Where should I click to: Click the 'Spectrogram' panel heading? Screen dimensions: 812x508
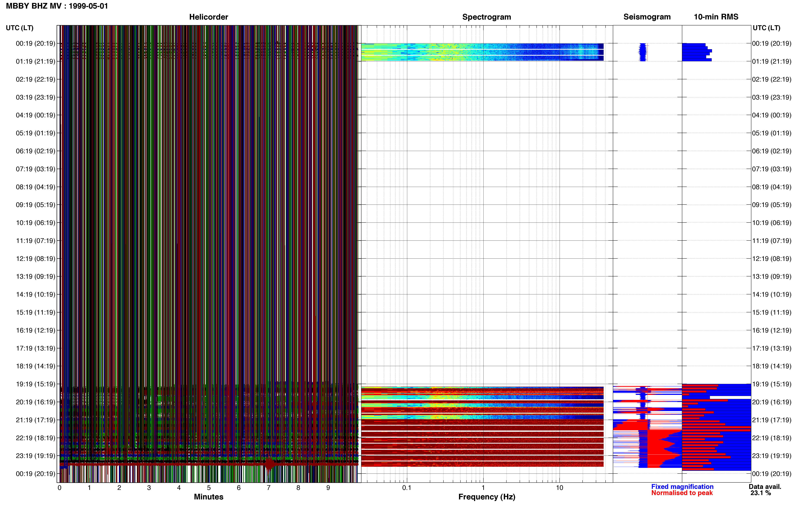click(x=487, y=17)
